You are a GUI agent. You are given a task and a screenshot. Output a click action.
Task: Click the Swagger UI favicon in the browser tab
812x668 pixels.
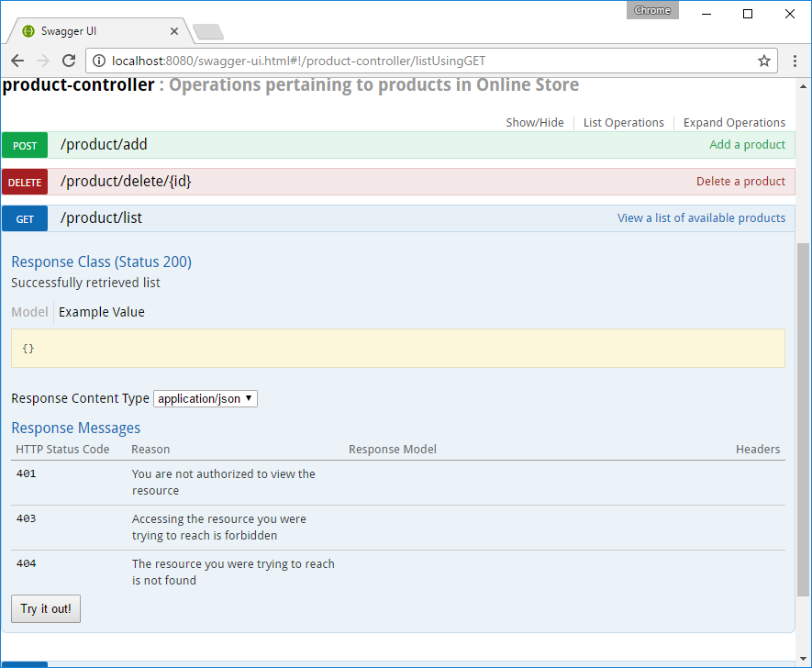click(x=28, y=30)
